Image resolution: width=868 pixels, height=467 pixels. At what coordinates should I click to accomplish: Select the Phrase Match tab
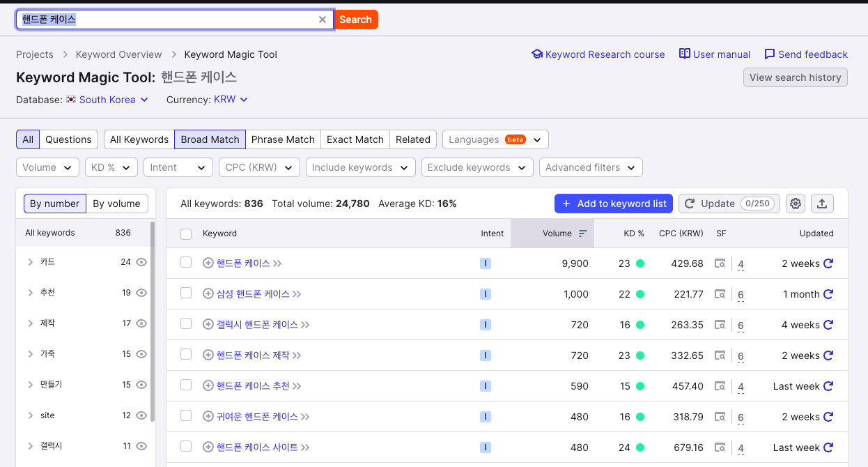[283, 139]
